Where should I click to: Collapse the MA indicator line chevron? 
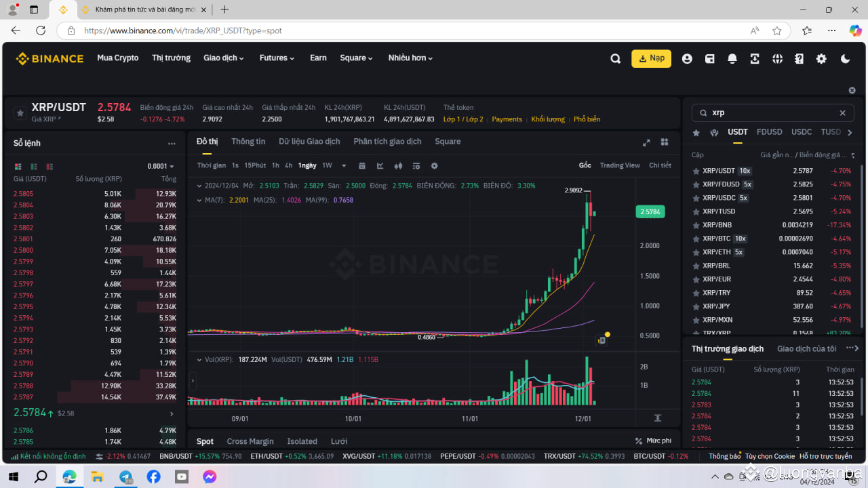point(199,200)
